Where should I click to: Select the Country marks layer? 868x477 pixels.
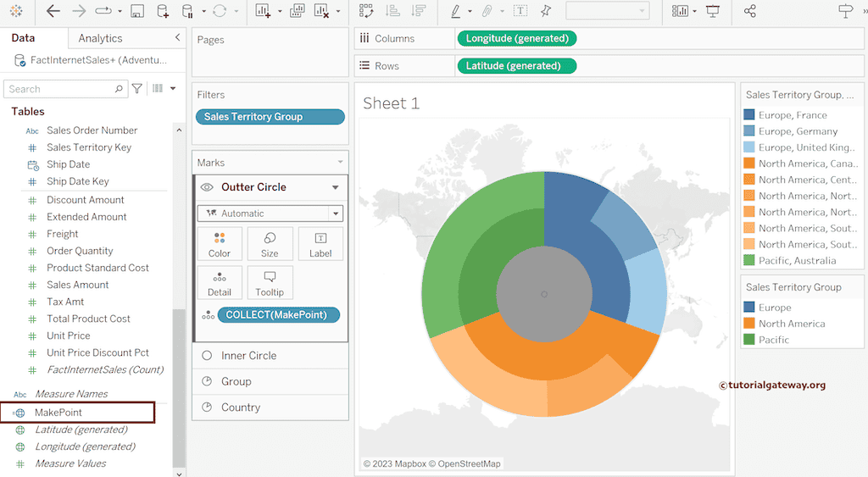pyautogui.click(x=241, y=408)
